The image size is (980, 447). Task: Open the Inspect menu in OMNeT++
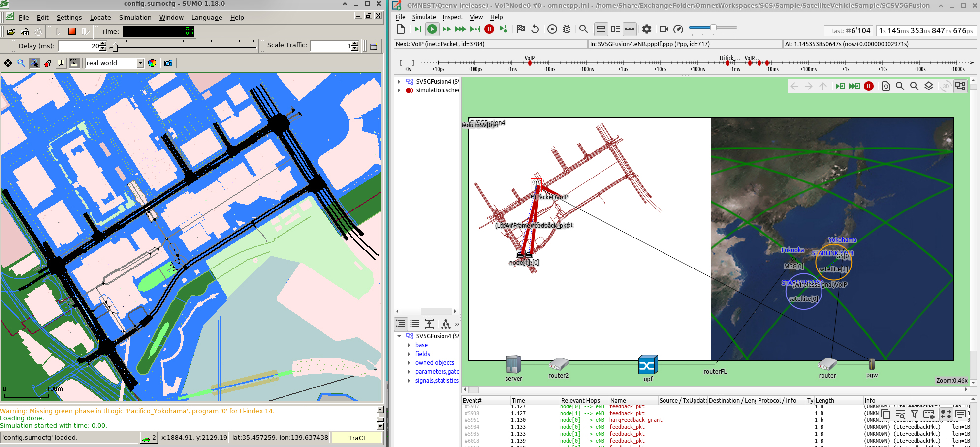[452, 17]
